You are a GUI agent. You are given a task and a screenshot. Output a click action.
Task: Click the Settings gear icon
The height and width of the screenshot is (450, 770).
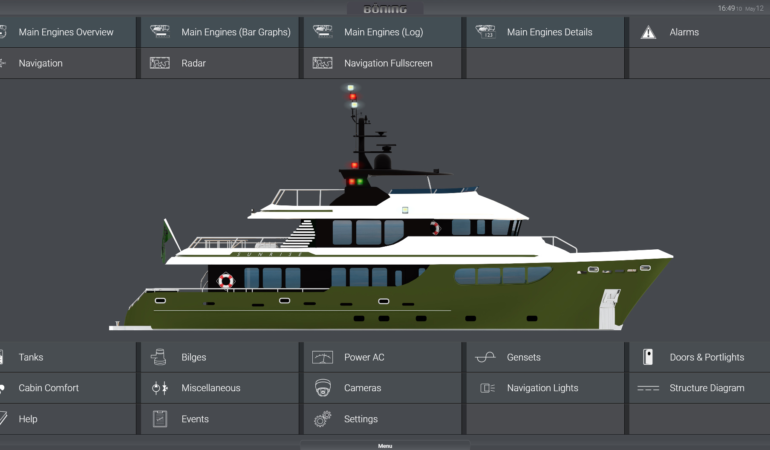point(322,419)
